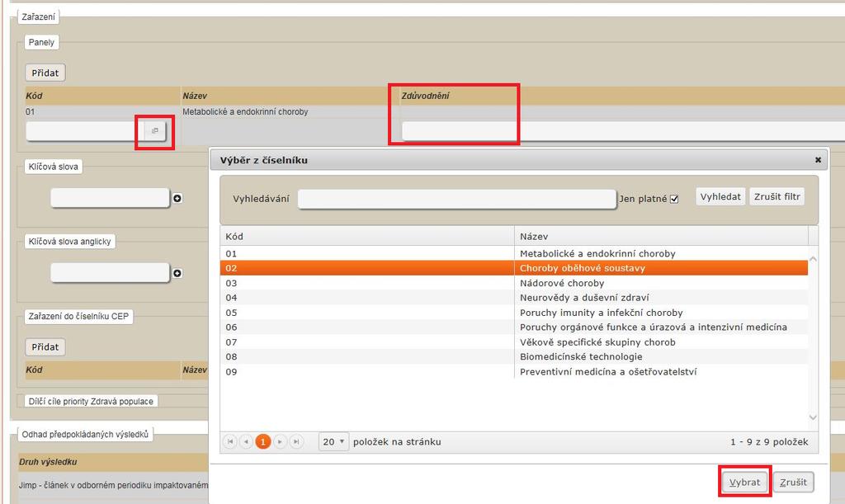Sort dialog list by Kód column header

pyautogui.click(x=367, y=237)
